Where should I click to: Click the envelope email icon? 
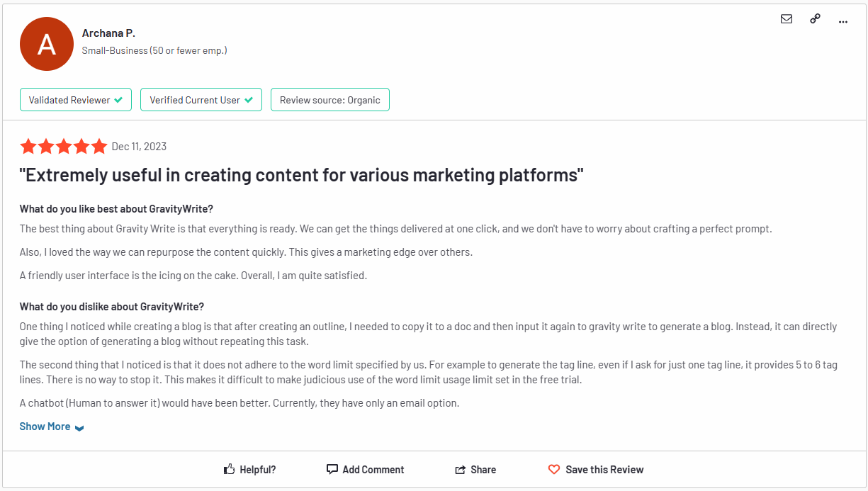786,19
